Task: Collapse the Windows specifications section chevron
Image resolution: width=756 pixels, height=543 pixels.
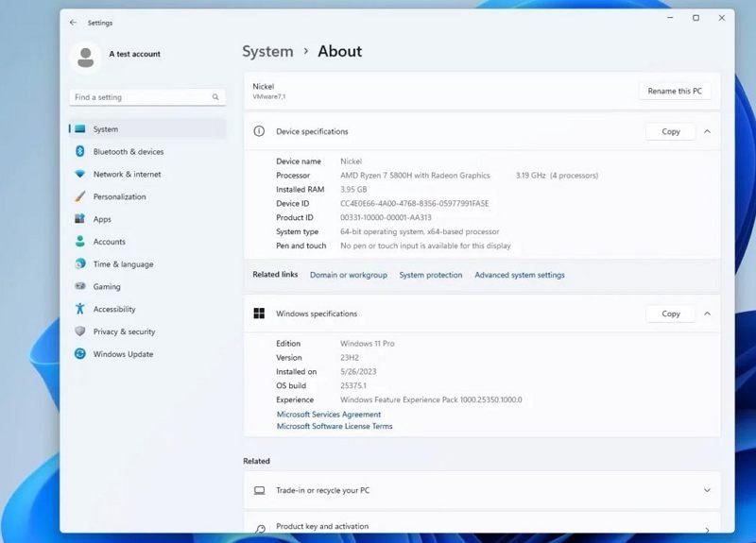Action: pos(707,314)
